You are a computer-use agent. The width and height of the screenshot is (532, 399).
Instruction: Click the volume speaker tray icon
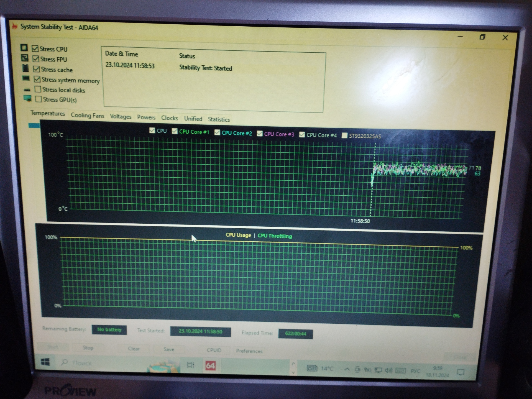click(389, 370)
